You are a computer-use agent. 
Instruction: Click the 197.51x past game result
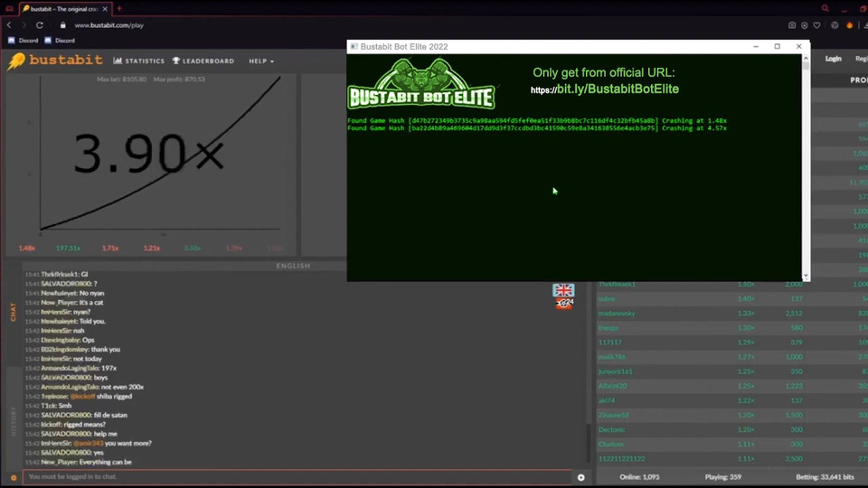point(68,248)
